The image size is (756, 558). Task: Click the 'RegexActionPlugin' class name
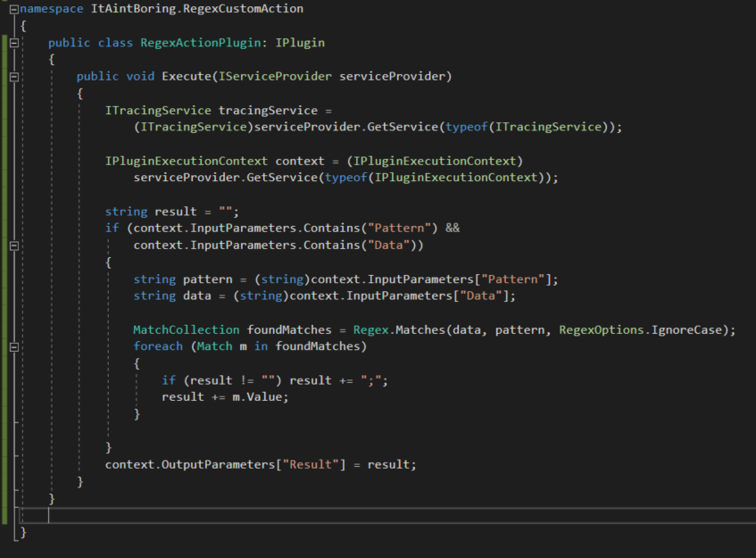(201, 43)
